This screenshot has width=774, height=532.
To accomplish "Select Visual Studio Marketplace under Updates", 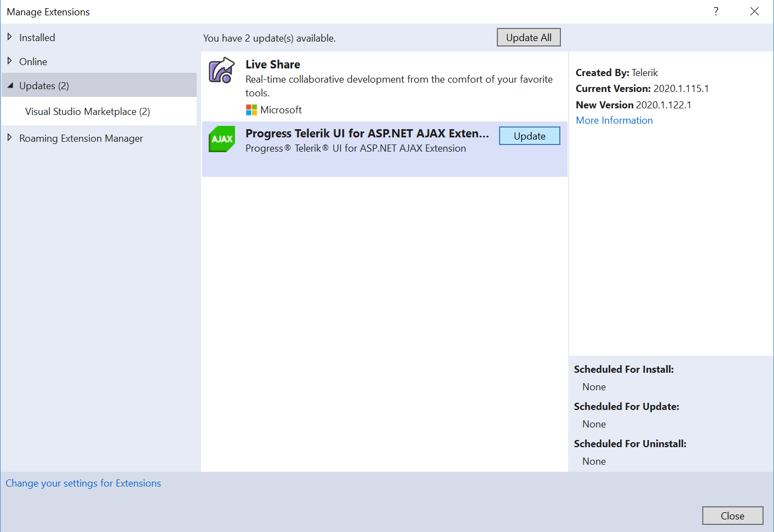I will click(x=87, y=111).
